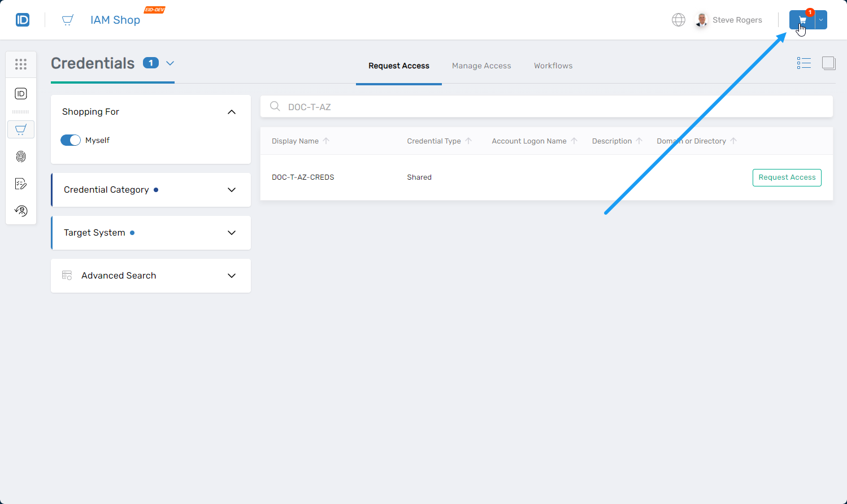Switch to the Manage Access tab
This screenshot has width=847, height=504.
point(481,66)
